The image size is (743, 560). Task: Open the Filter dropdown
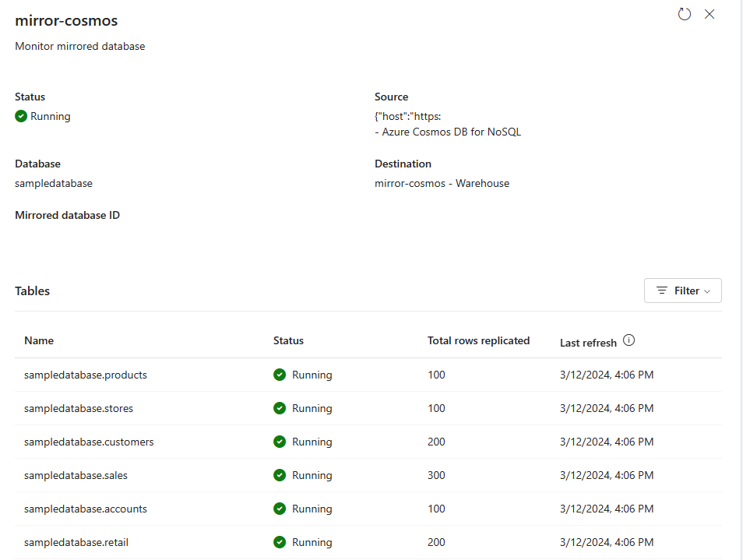coord(683,291)
